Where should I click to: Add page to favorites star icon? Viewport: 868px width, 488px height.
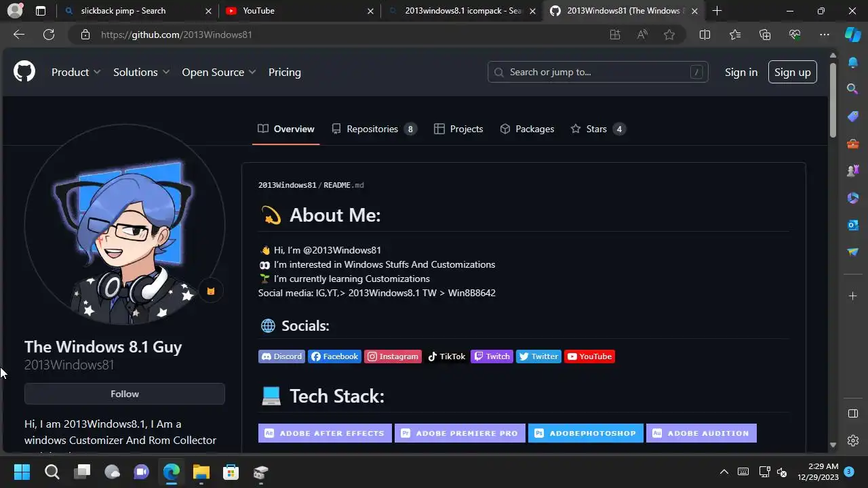pyautogui.click(x=669, y=35)
